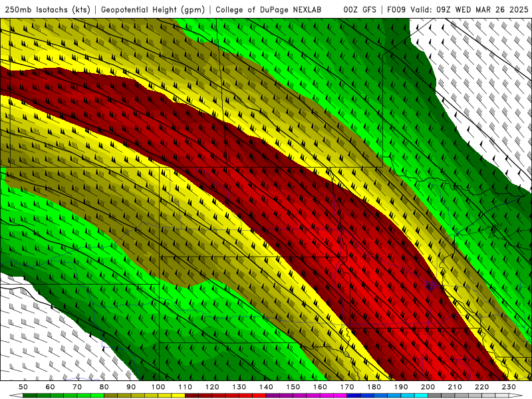532x399 pixels.
Task: Click the 160 value on the color scale
Action: tap(320, 387)
